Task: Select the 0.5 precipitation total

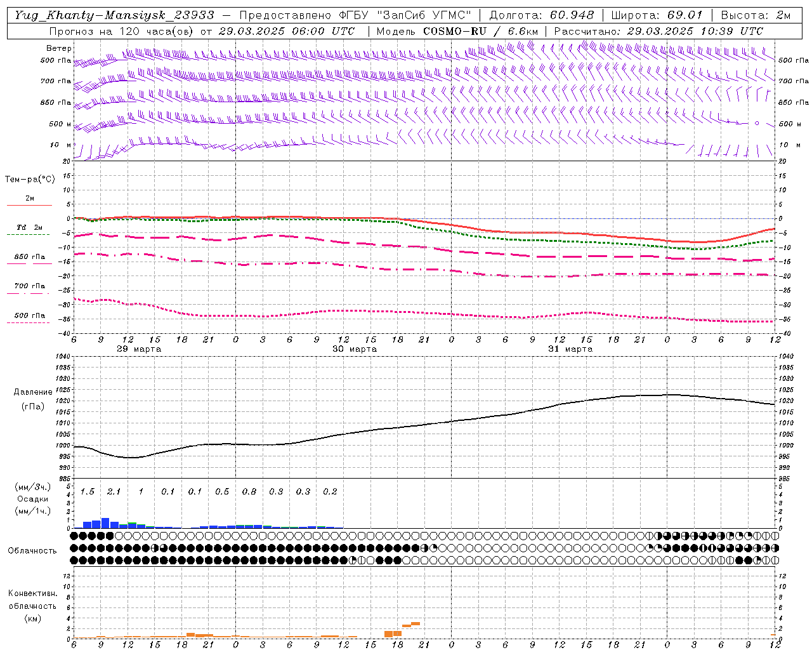Action: point(222,491)
